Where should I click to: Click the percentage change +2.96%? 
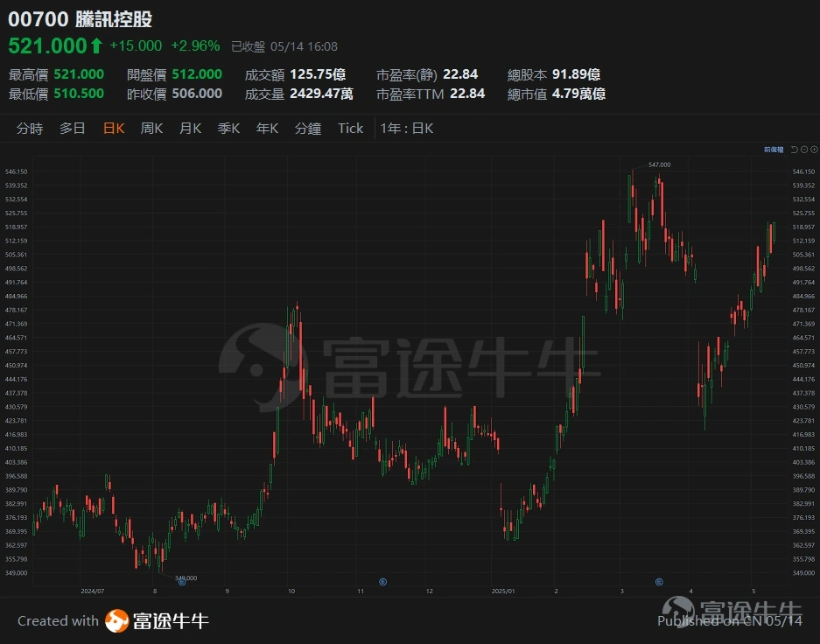click(195, 46)
